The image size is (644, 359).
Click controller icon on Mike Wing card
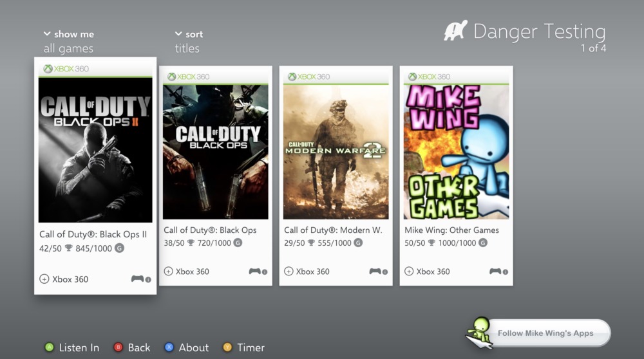pyautogui.click(x=495, y=272)
